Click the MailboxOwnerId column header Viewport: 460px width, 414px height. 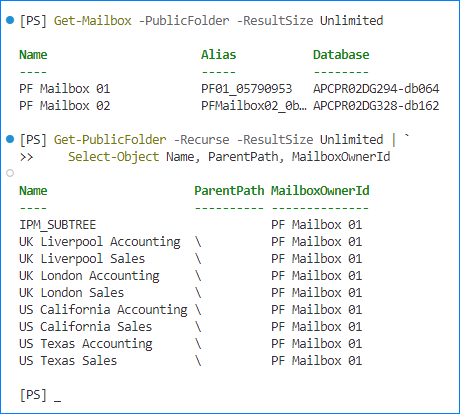click(320, 191)
